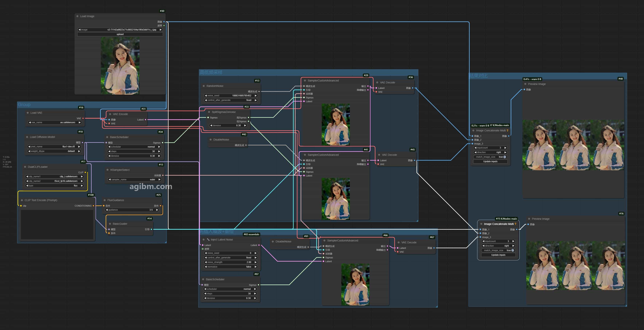Click the portrait preview in Load Image node
The height and width of the screenshot is (330, 644).
[x=120, y=66]
